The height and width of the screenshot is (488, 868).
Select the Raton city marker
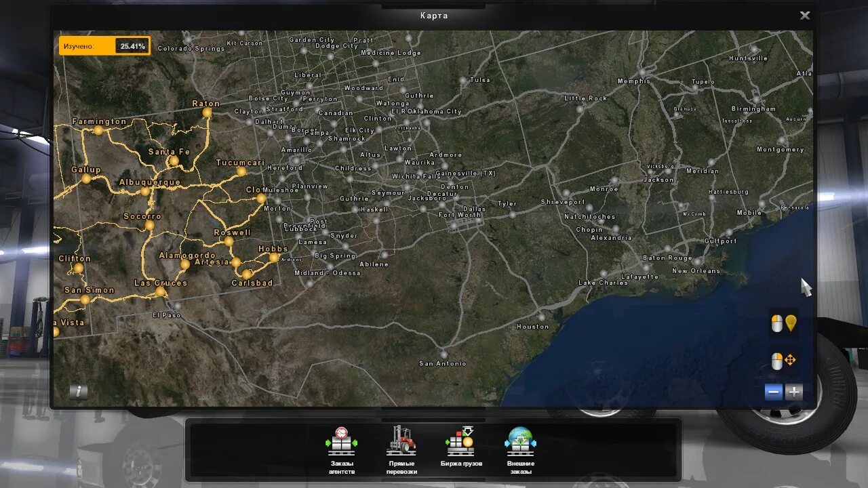[x=207, y=113]
